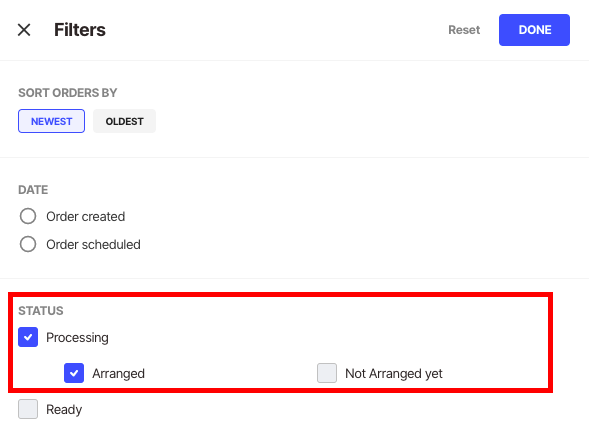
Task: Click the Filters panel title
Action: click(x=80, y=30)
